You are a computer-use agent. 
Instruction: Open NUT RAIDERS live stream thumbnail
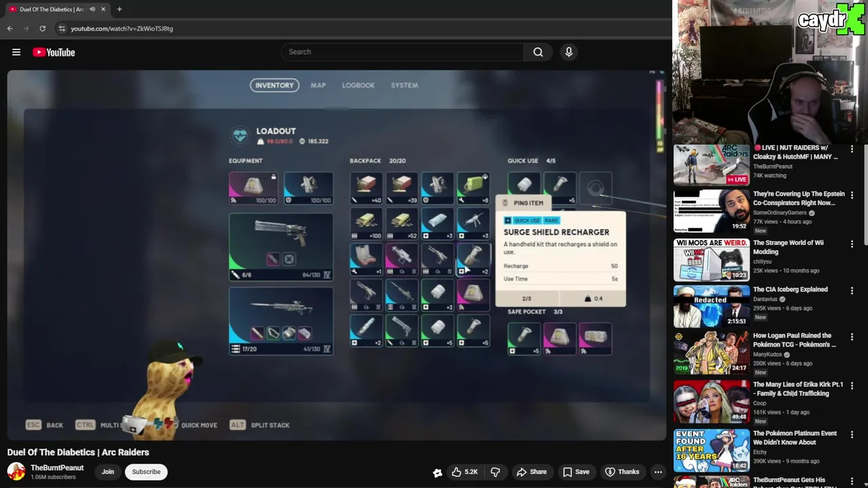click(711, 164)
